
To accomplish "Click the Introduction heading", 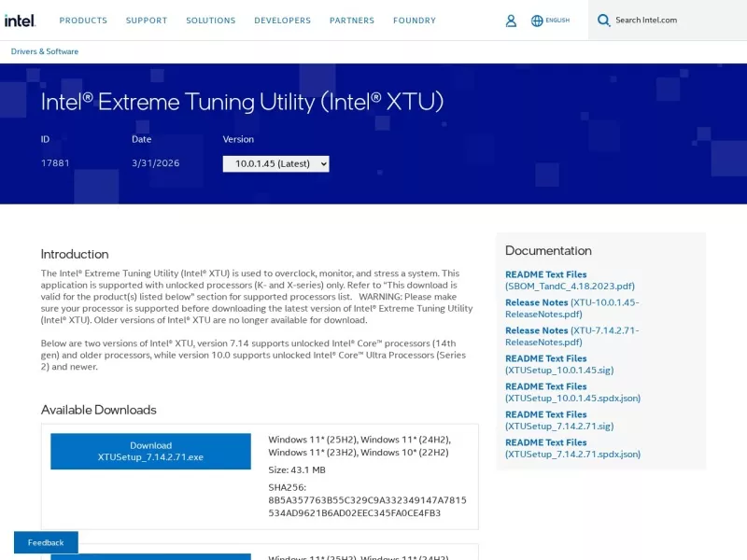I will 75,254.
